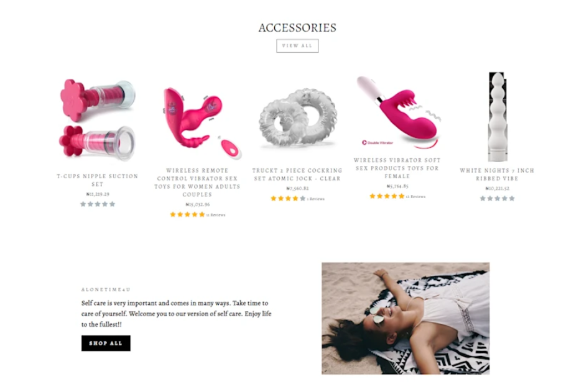
Task: Click the black Shop All button
Action: click(x=106, y=343)
